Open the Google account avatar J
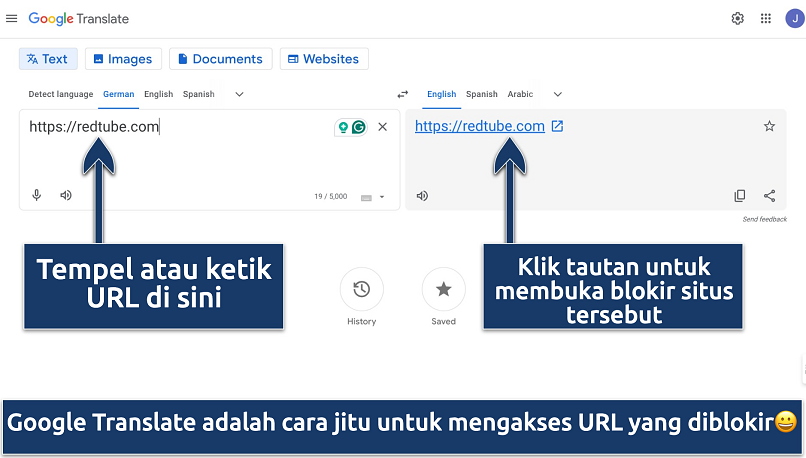 pos(795,19)
